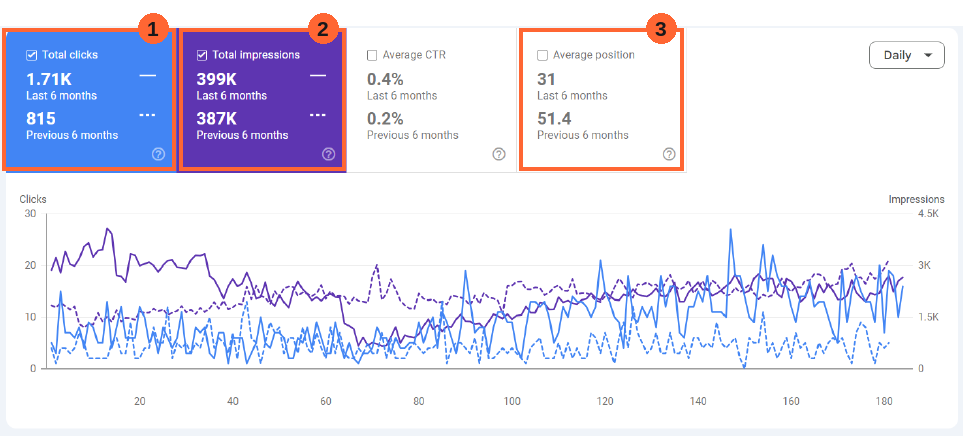Click the Clicks axis label
This screenshot has width=963, height=436.
[x=33, y=199]
